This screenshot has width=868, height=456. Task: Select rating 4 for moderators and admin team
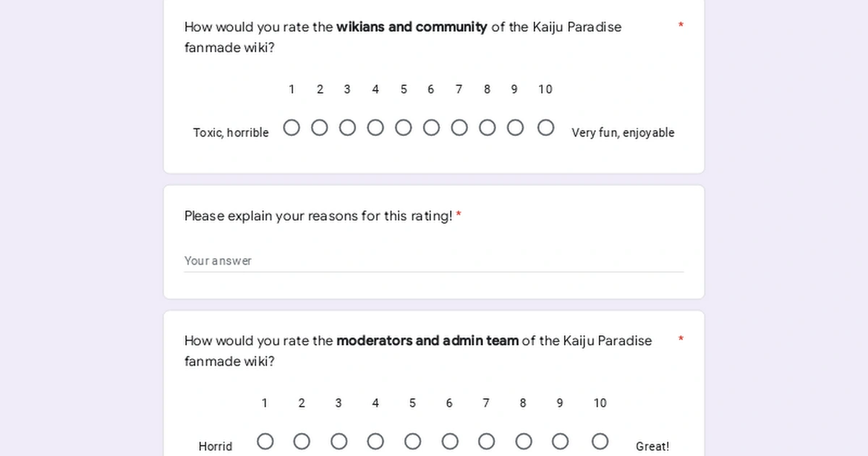pyautogui.click(x=375, y=441)
